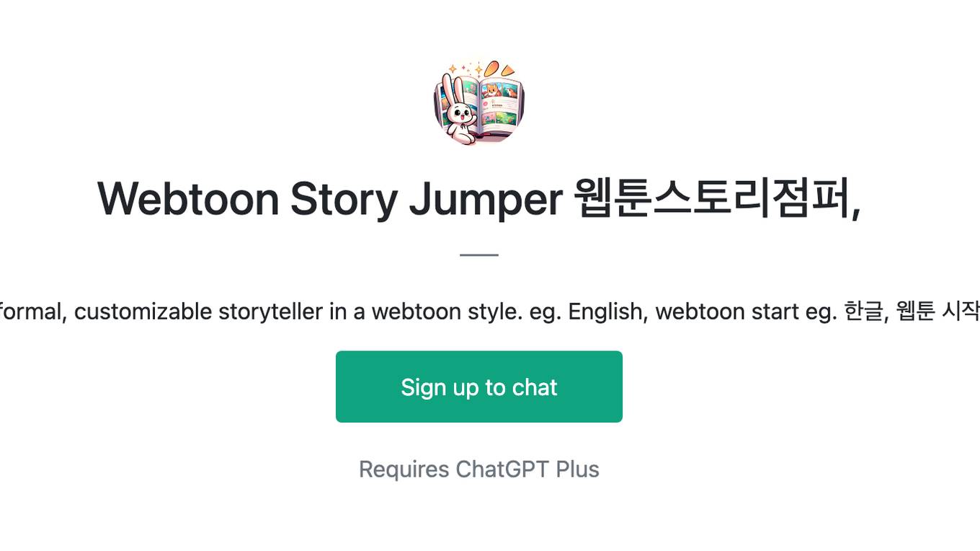Click the orange carrot above the book
Screen dimensions: 980x551
tap(500, 69)
